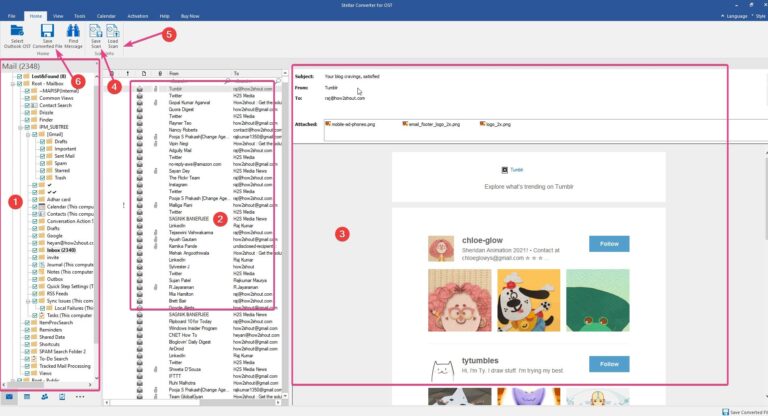This screenshot has height=416, width=768.
Task: Click the Tumblr logo icon in email preview
Action: 504,170
